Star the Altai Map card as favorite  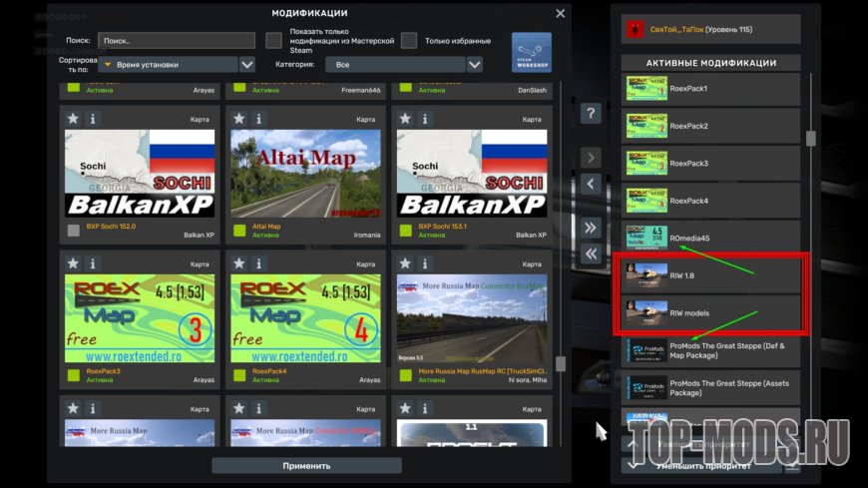(238, 119)
